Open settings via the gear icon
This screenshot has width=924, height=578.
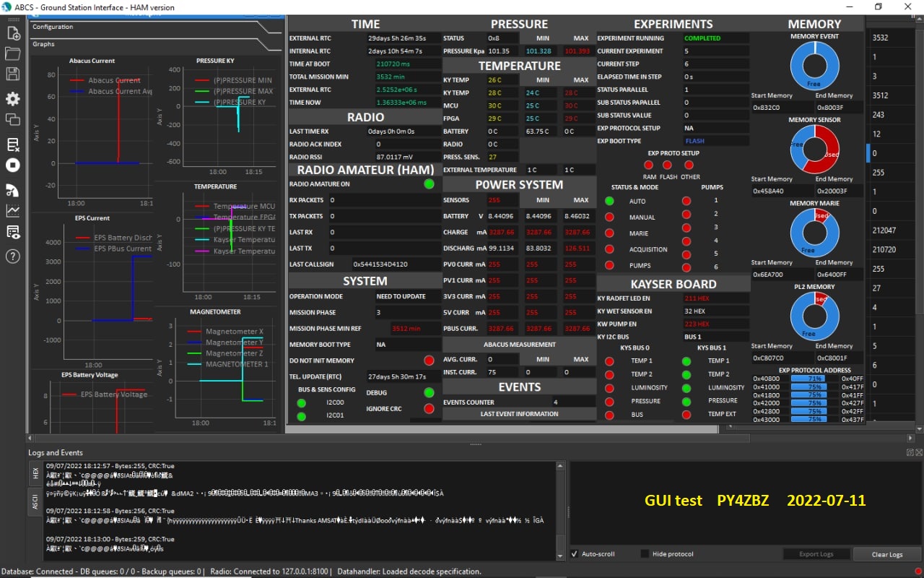coord(13,99)
